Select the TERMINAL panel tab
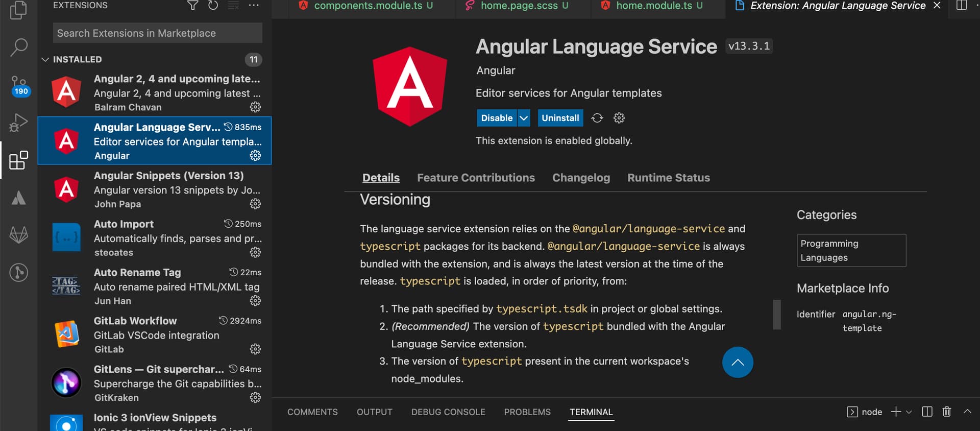This screenshot has height=431, width=980. point(591,412)
